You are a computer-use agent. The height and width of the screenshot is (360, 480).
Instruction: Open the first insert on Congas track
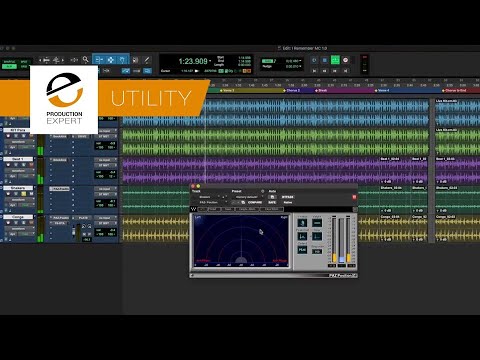click(x=60, y=218)
